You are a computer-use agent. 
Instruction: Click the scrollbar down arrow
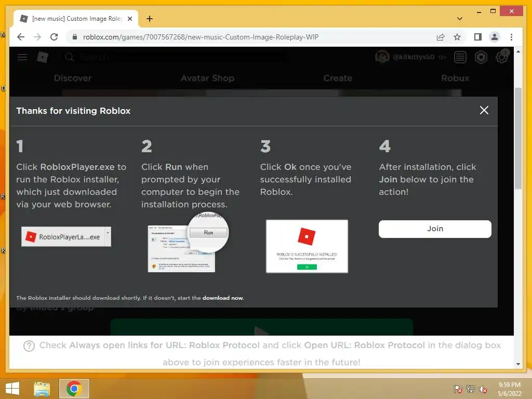coord(518,364)
